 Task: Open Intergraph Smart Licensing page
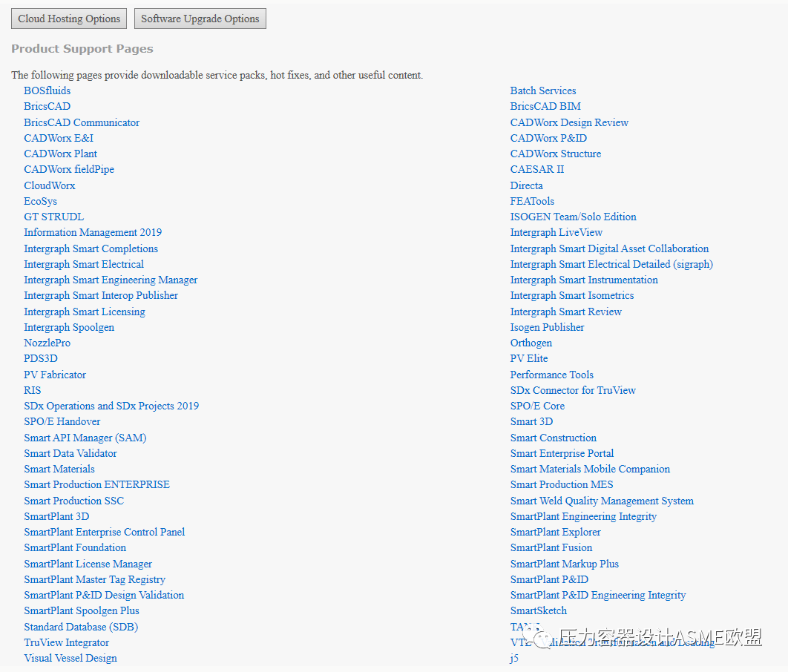tap(85, 312)
